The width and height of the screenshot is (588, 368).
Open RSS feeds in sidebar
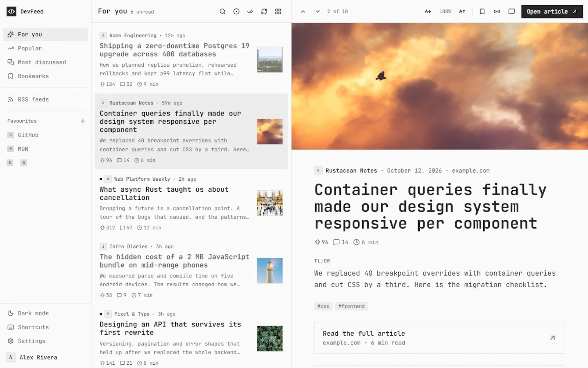coord(46,99)
